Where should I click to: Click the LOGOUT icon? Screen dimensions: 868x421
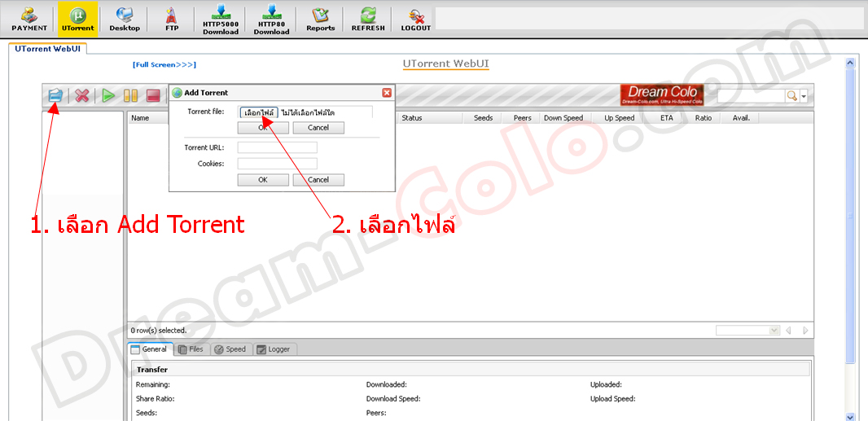click(416, 19)
